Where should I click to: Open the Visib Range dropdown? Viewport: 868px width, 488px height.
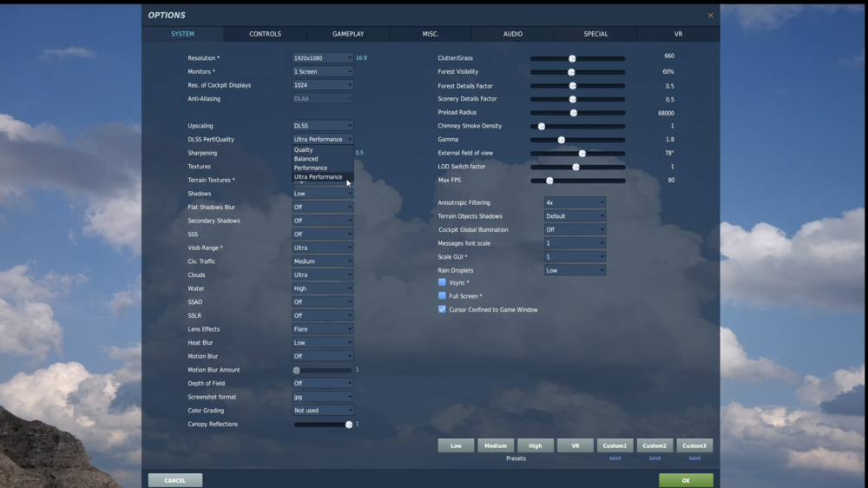[x=323, y=247]
